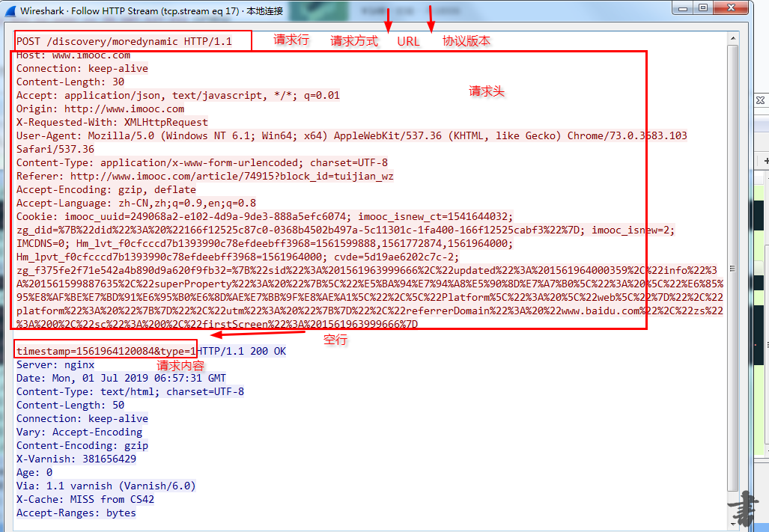This screenshot has width=769, height=532.
Task: Click the close X icon in background window
Action: click(x=760, y=100)
